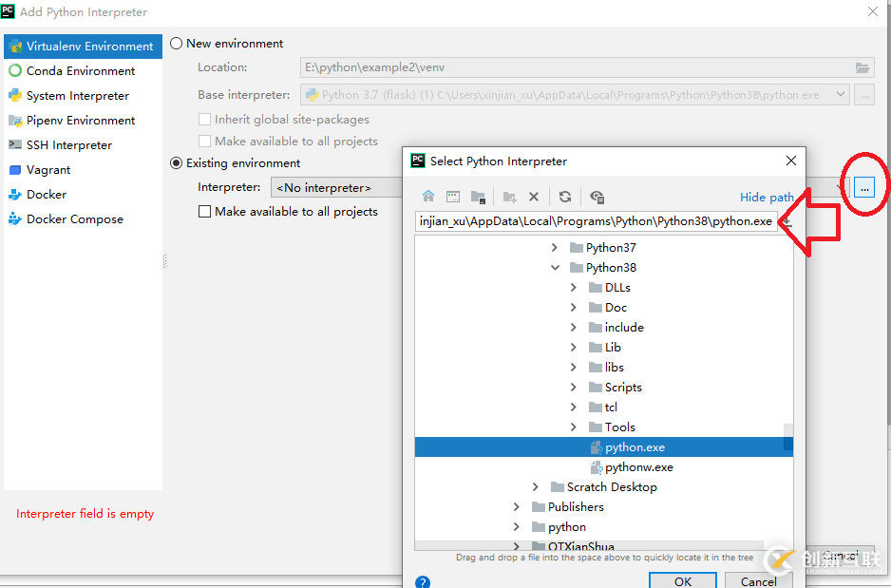Refresh the file tree

565,197
